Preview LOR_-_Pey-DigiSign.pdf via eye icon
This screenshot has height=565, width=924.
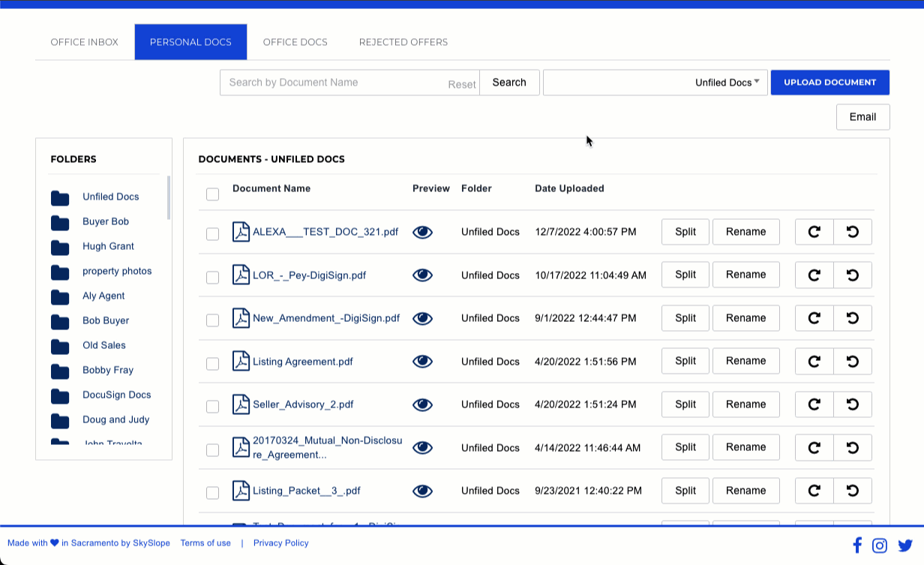pos(423,275)
